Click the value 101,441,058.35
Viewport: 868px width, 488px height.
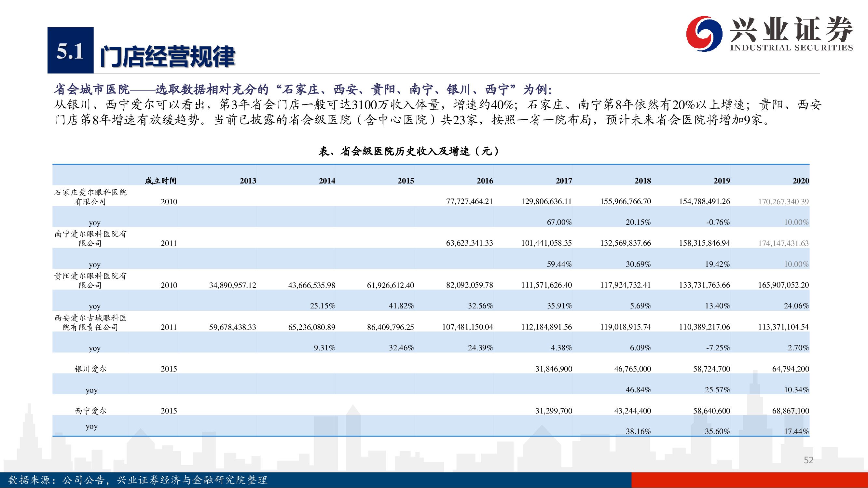click(546, 243)
